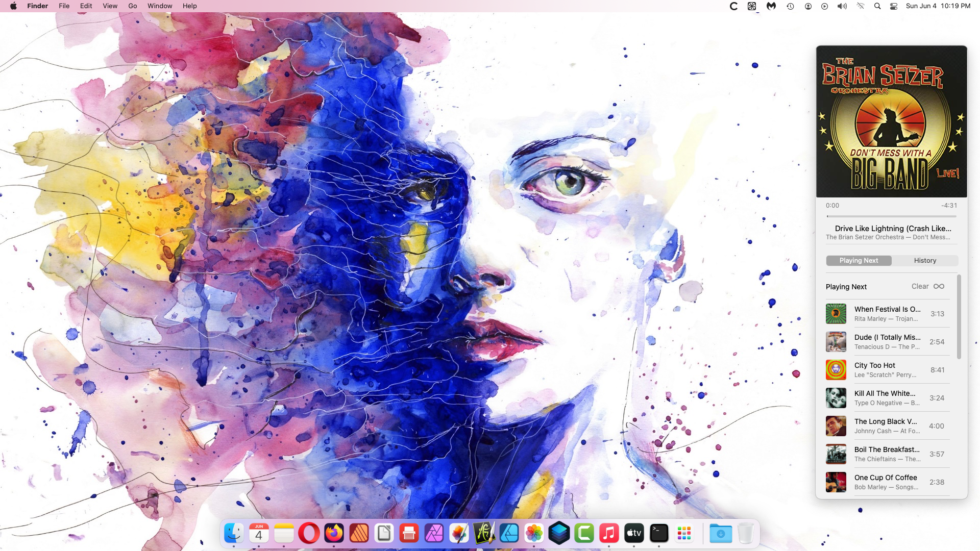The height and width of the screenshot is (551, 980).
Task: Open Terminal from the dock
Action: [x=659, y=534]
